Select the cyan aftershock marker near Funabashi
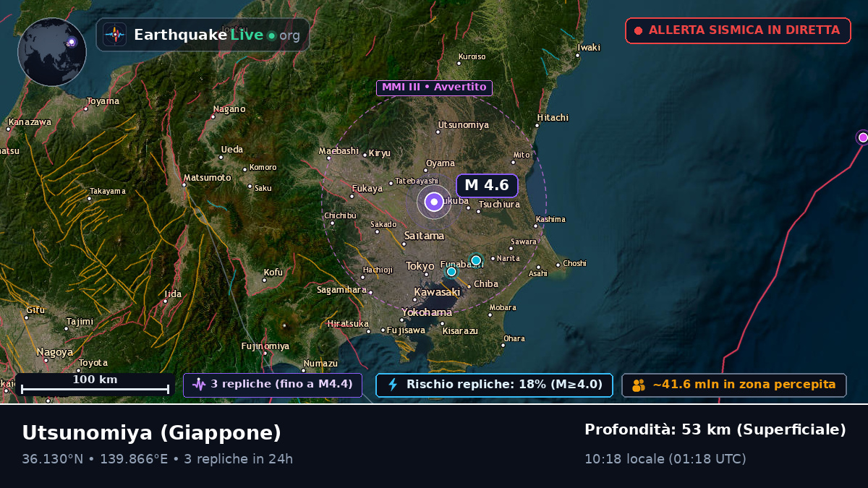This screenshot has width=868, height=488. click(x=451, y=272)
